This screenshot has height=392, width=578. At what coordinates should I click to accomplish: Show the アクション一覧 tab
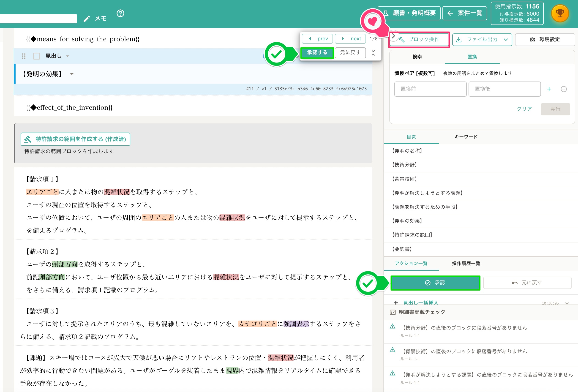411,263
